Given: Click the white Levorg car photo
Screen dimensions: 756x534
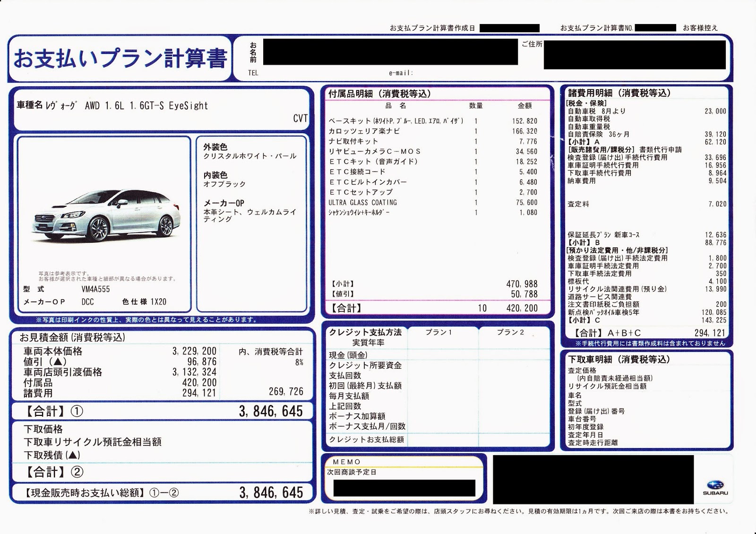Looking at the screenshot, I should tap(107, 215).
